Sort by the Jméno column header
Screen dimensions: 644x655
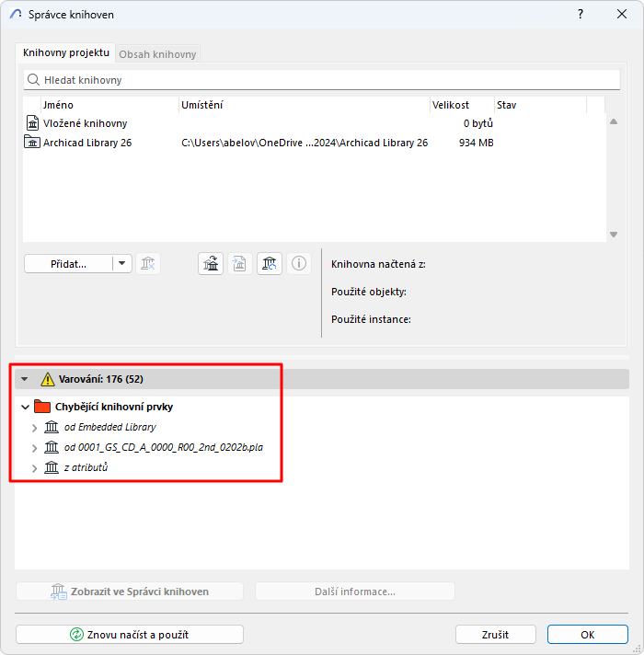click(109, 105)
